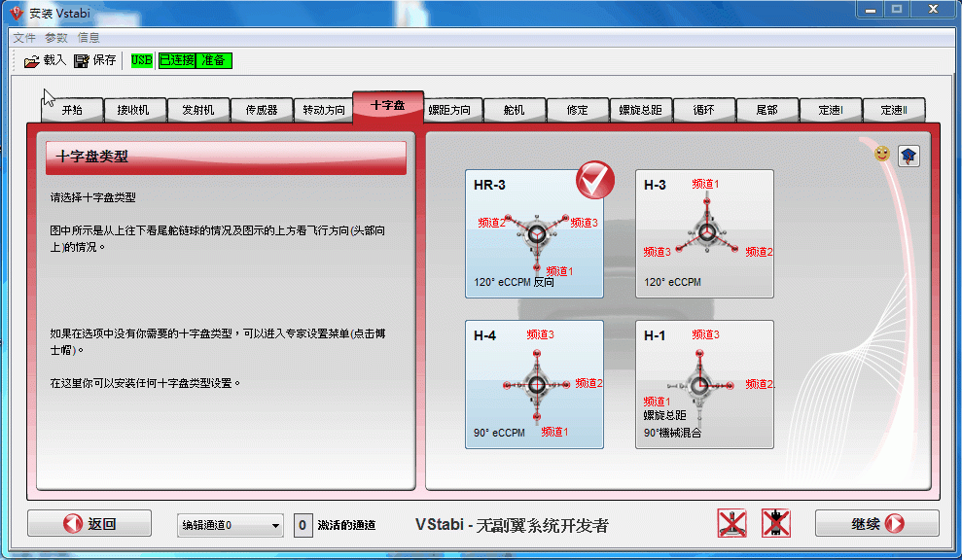The width and height of the screenshot is (962, 560).
Task: Click the first crossed-out helicopter icon
Action: click(731, 523)
